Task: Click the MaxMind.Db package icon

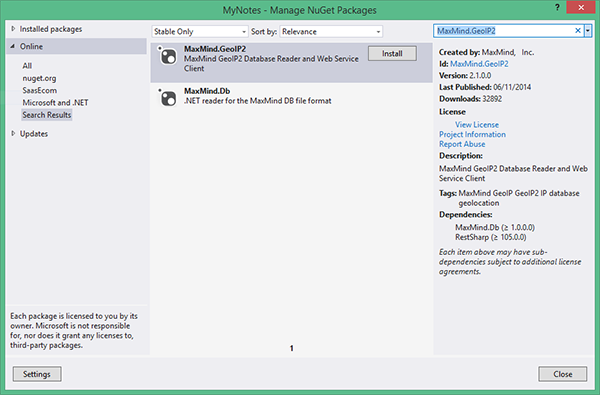Action: tap(168, 98)
